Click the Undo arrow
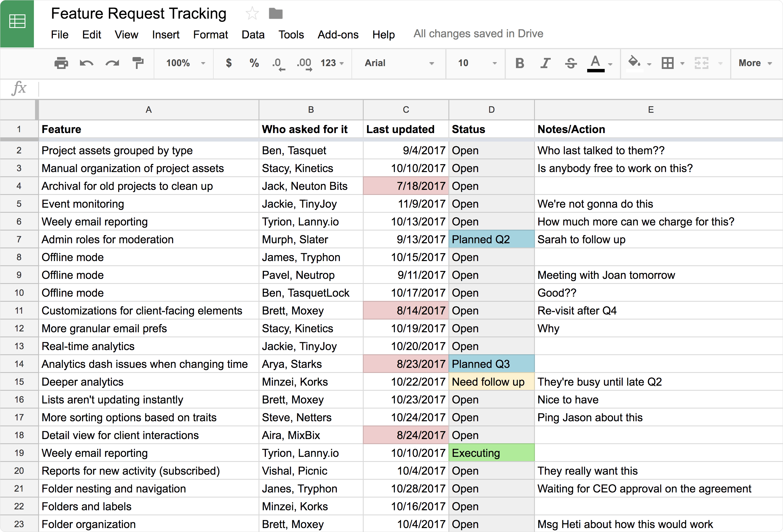The height and width of the screenshot is (532, 783). coord(86,63)
